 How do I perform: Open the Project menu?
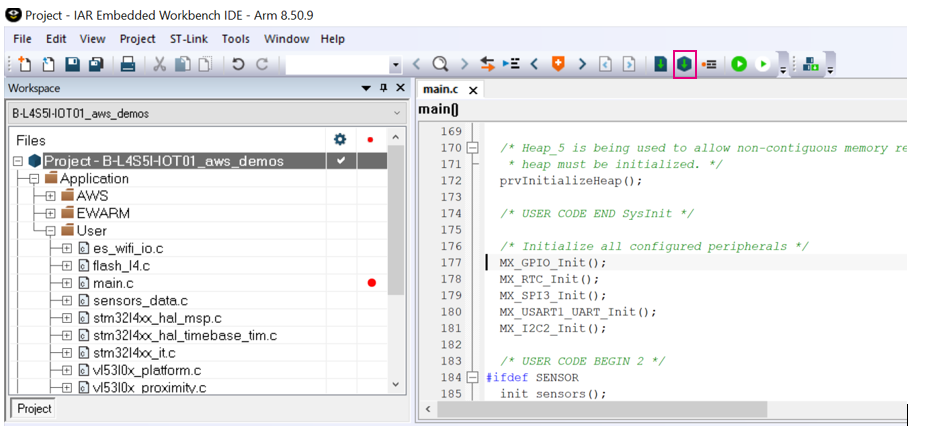(x=137, y=39)
